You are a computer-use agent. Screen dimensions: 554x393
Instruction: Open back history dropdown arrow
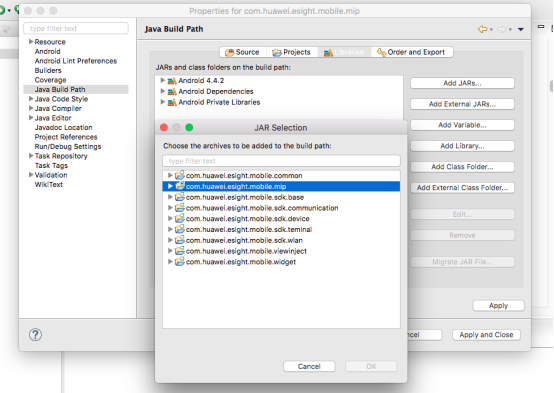pyautogui.click(x=491, y=30)
